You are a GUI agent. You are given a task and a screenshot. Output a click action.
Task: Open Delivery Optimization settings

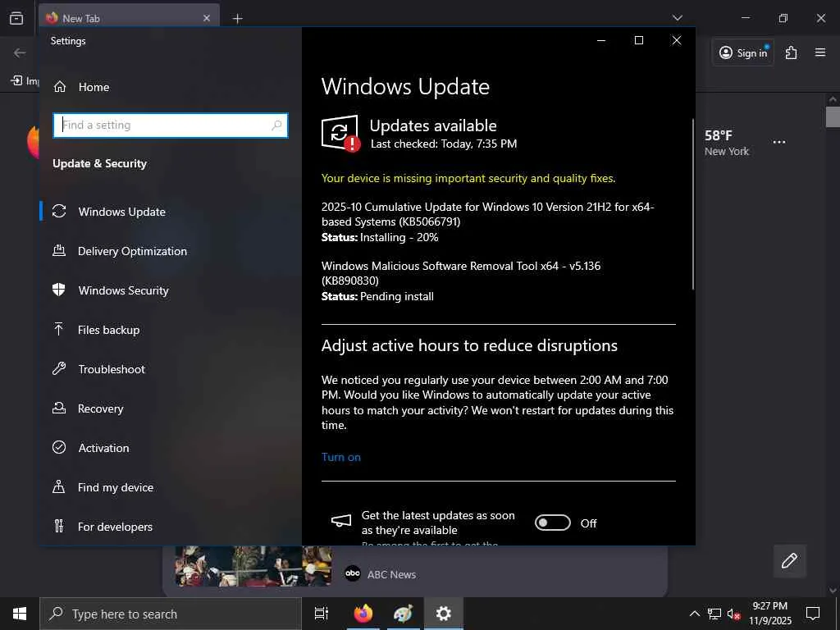pyautogui.click(x=132, y=251)
